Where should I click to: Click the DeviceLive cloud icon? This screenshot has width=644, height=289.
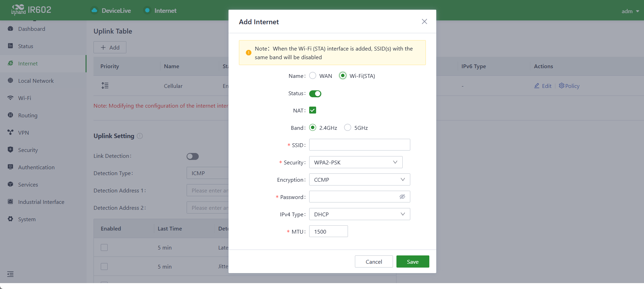94,10
